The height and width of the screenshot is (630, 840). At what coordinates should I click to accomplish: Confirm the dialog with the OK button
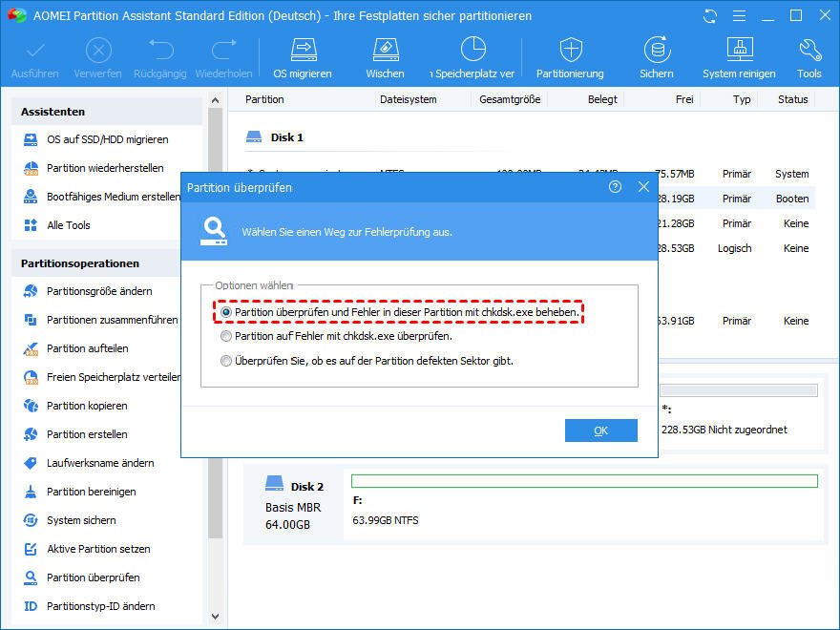point(601,430)
